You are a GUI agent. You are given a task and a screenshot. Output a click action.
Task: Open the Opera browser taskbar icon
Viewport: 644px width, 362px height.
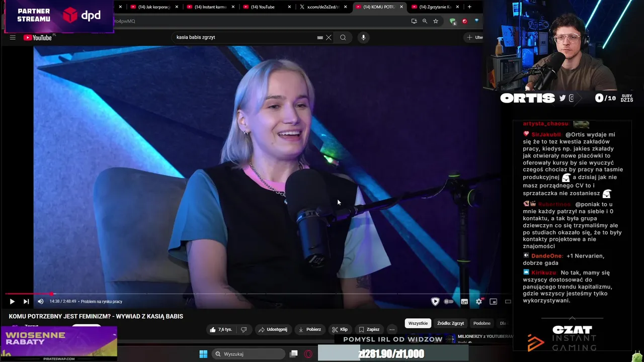(308, 354)
